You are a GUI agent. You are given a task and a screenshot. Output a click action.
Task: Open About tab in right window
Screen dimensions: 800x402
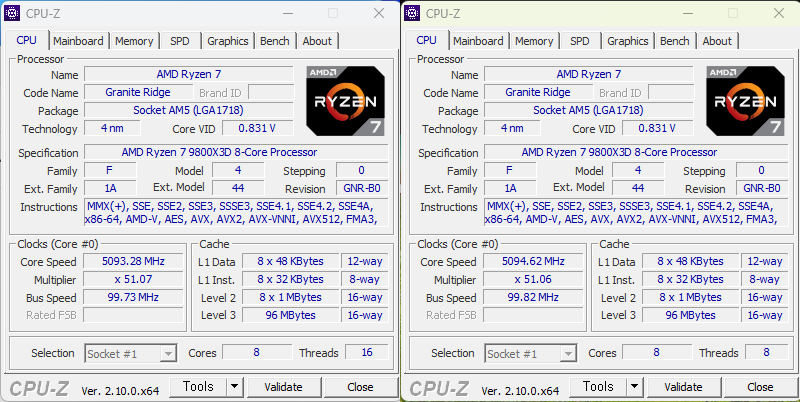coord(717,41)
